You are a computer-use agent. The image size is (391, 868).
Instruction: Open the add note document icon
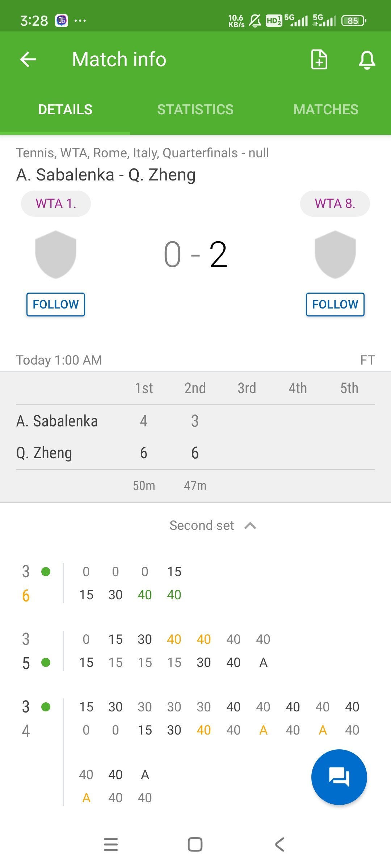coord(319,59)
